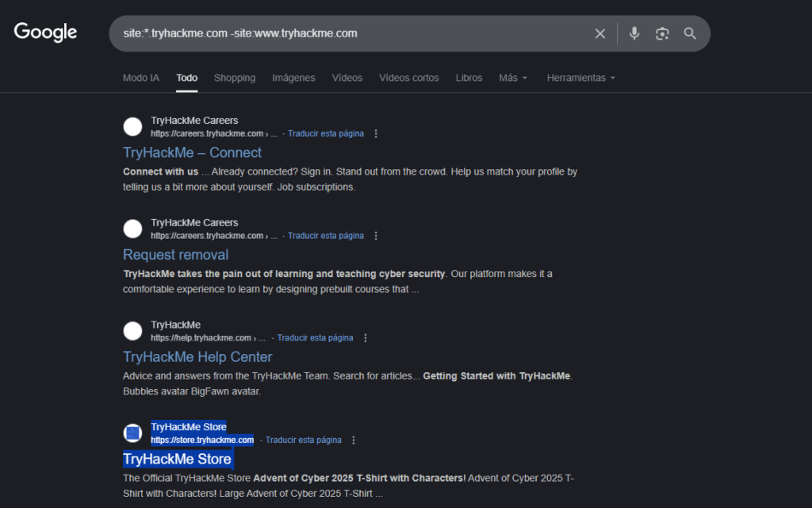Open the TryHackMe Help Center result link

[x=197, y=356]
